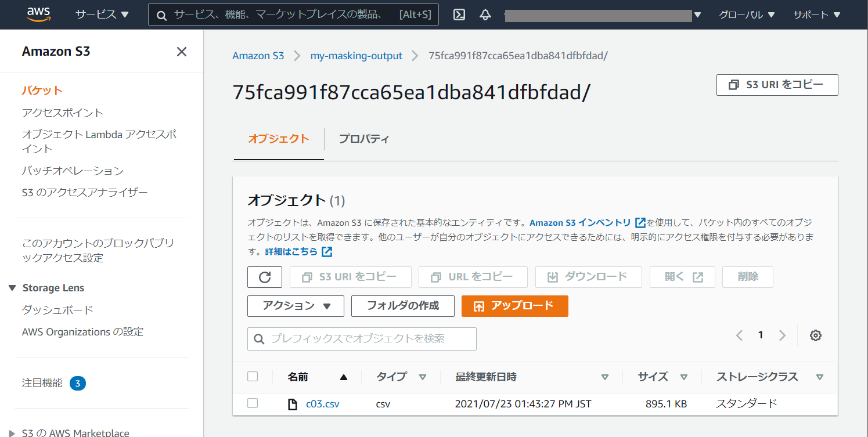This screenshot has width=868, height=437.
Task: Open the c03.csv file link
Action: (x=322, y=404)
